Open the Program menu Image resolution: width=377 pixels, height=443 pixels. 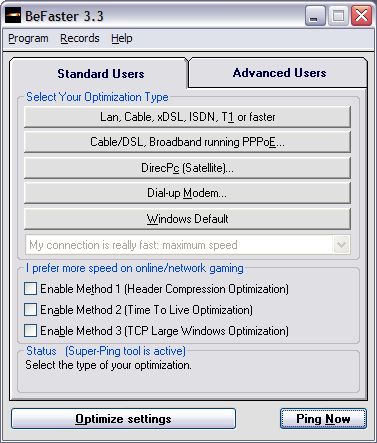coord(28,39)
